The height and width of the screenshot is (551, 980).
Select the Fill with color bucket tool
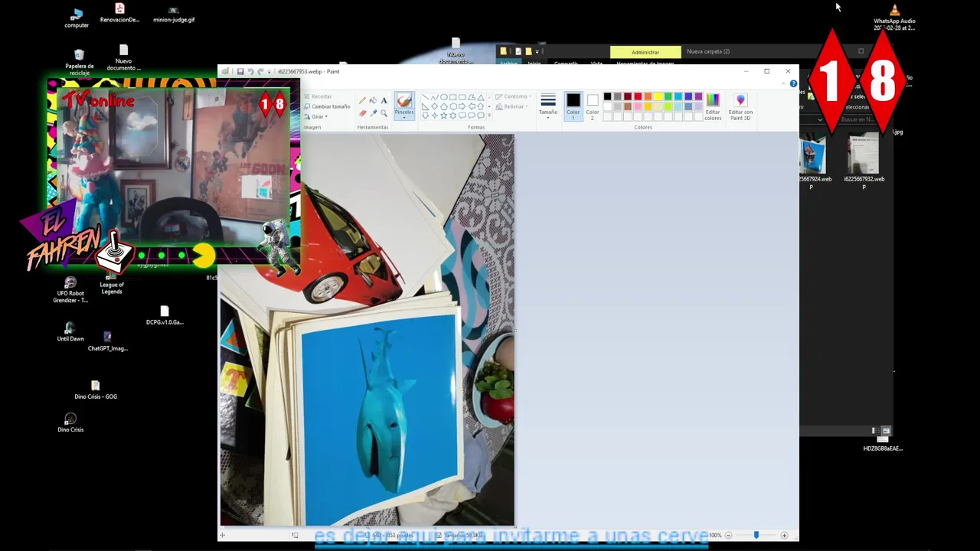pyautogui.click(x=373, y=100)
